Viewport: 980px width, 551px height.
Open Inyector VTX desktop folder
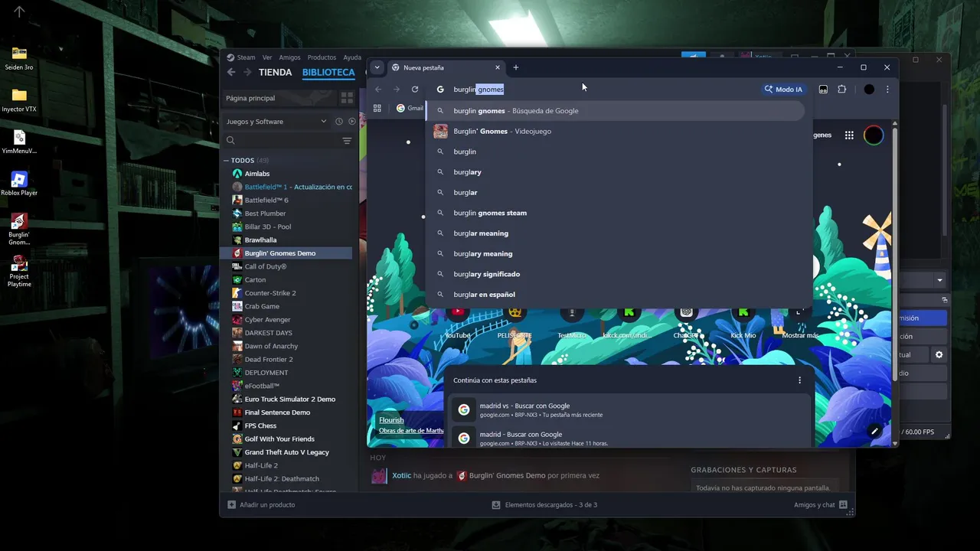pyautogui.click(x=19, y=101)
